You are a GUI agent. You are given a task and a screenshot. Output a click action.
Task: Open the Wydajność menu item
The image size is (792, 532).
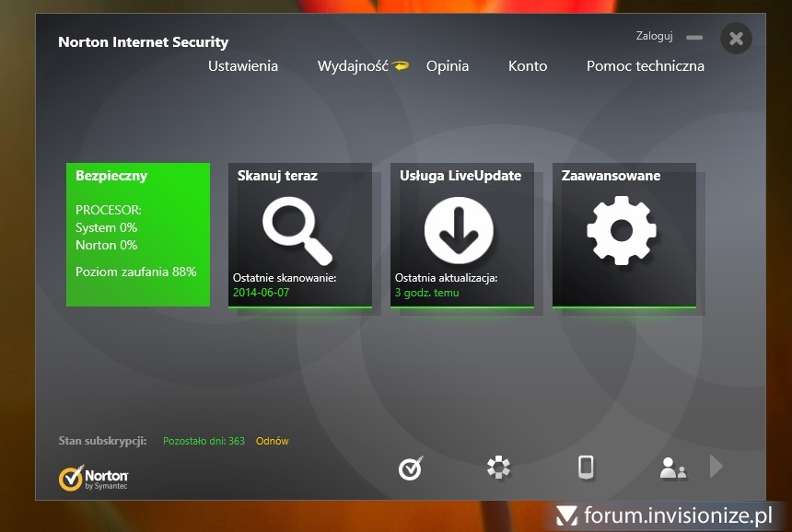(x=353, y=66)
